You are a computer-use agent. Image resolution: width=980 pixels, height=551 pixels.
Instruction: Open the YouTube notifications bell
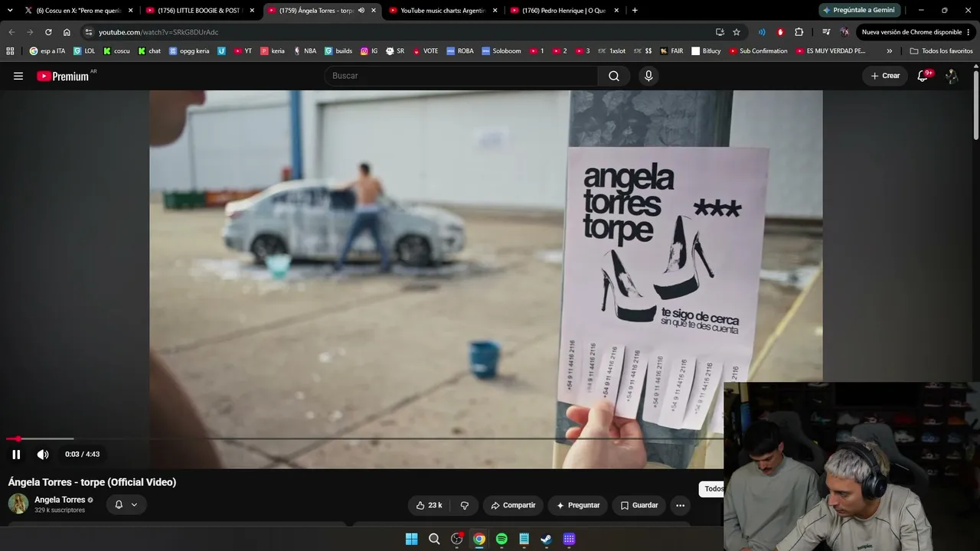point(923,76)
